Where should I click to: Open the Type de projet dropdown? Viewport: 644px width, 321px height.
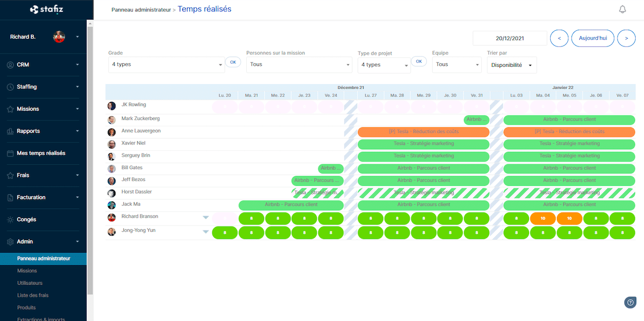coord(384,65)
